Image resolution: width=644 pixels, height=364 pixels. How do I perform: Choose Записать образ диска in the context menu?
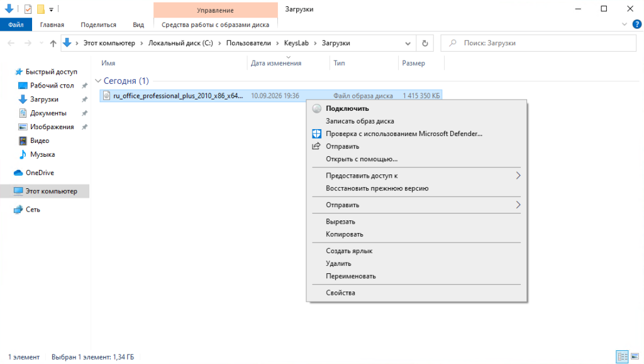(416, 122)
